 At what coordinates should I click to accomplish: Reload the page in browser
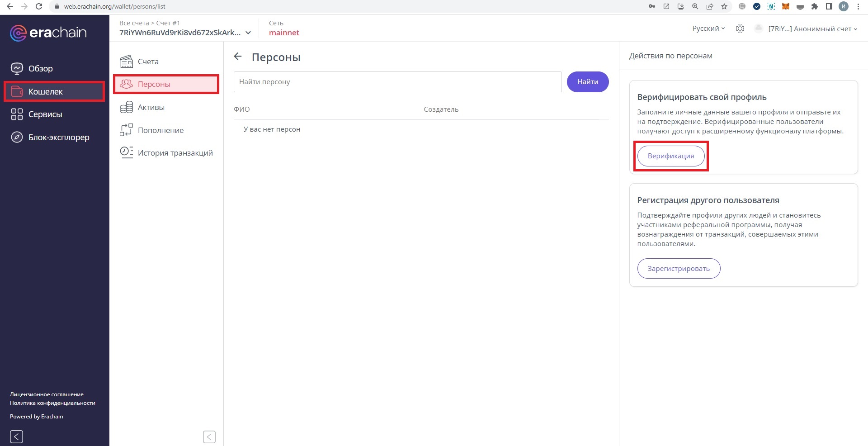[x=39, y=6]
